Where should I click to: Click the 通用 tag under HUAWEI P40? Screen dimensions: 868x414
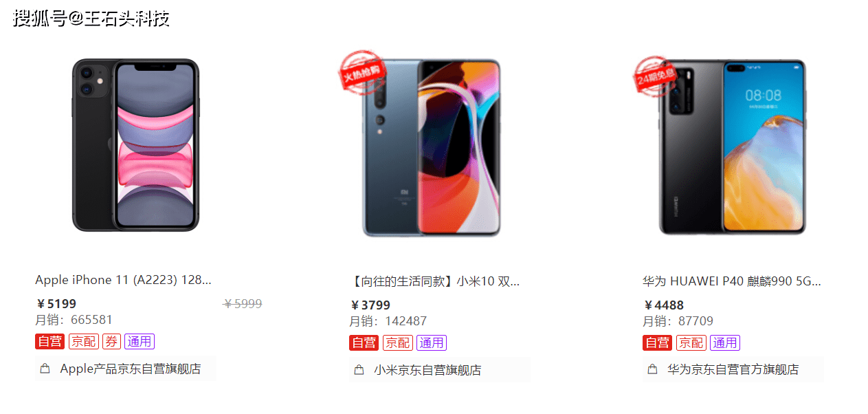point(725,342)
